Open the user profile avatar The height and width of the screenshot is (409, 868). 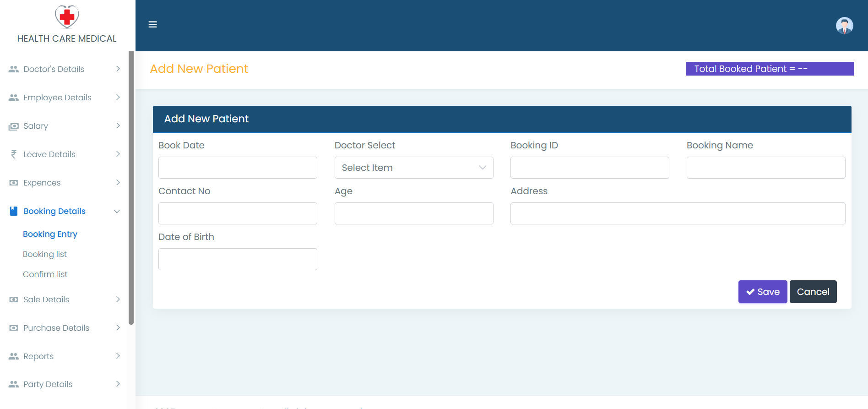(x=844, y=26)
